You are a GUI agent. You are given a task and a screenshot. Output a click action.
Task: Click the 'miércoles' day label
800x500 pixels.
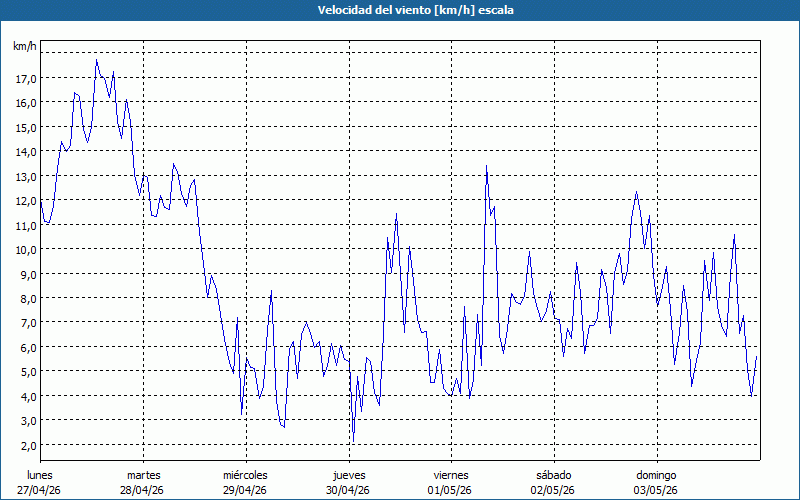[245, 475]
